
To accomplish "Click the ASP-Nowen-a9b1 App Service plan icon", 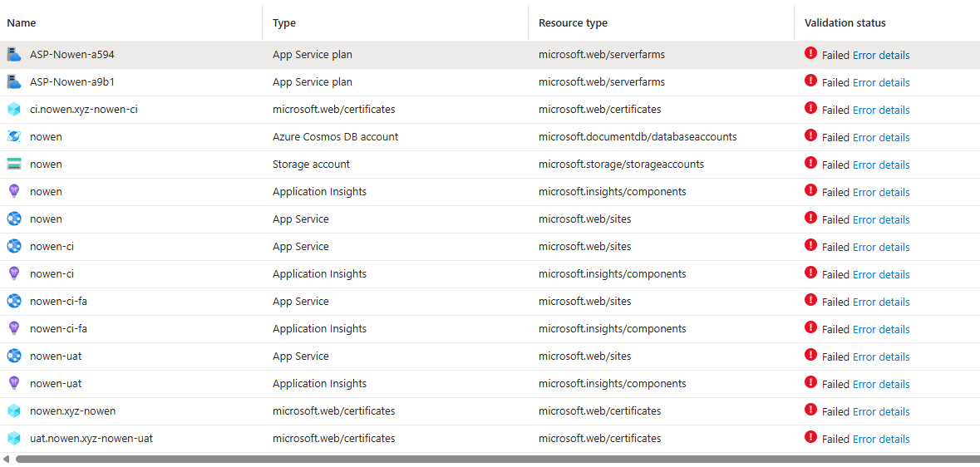I will tap(14, 82).
